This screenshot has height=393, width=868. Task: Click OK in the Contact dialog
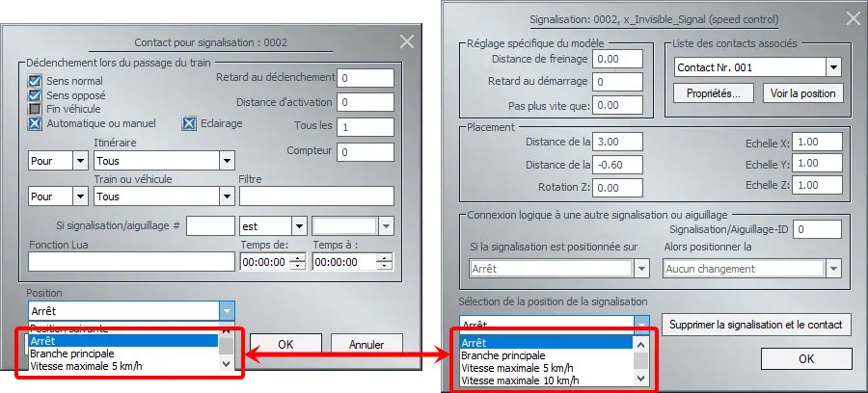tap(285, 345)
